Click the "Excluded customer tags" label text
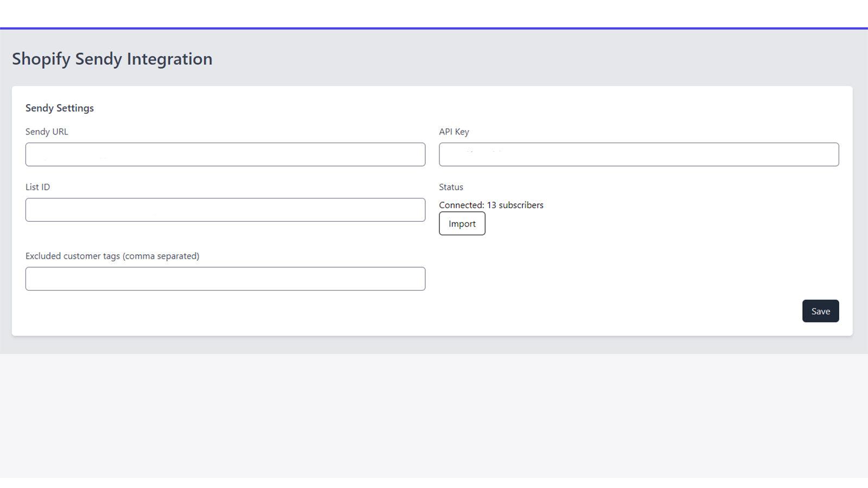868x488 pixels. click(x=73, y=256)
